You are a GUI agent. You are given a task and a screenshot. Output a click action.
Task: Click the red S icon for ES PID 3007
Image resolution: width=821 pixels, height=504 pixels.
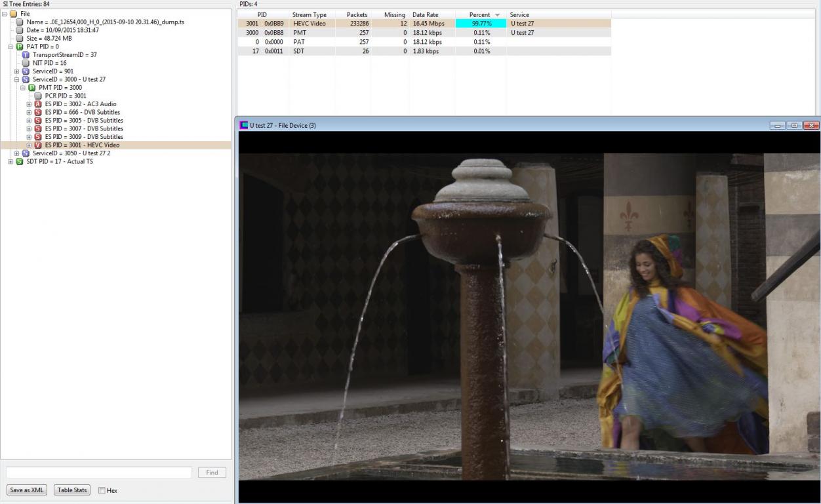point(38,128)
